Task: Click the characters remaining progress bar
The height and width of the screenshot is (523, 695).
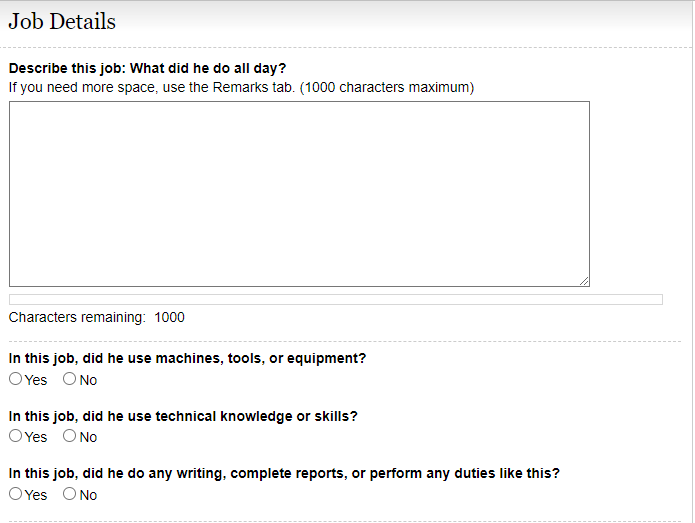Action: [x=335, y=299]
